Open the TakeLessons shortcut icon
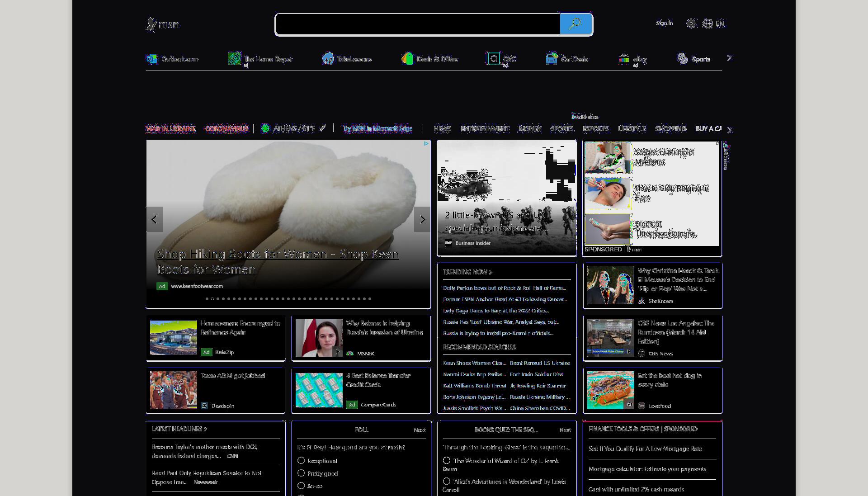This screenshot has height=496, width=868. coord(328,59)
